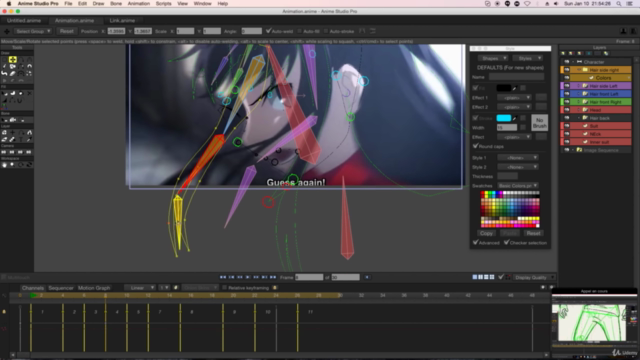This screenshot has width=640, height=360.
Task: Choose the Rotate Workspace tool
Action: [x=21, y=164]
